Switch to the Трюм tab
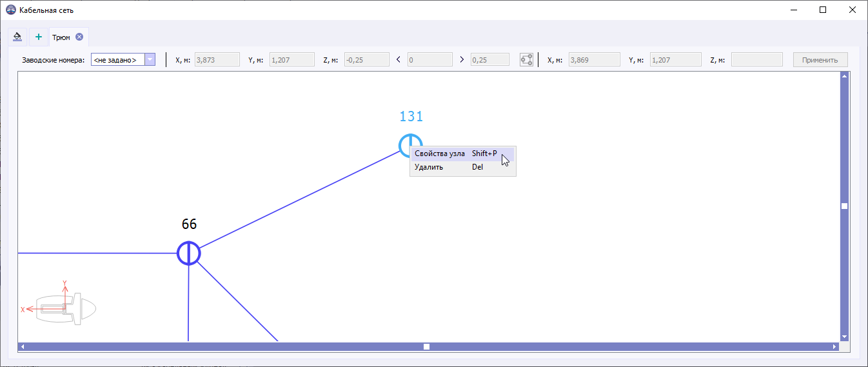Image resolution: width=868 pixels, height=367 pixels. (61, 37)
